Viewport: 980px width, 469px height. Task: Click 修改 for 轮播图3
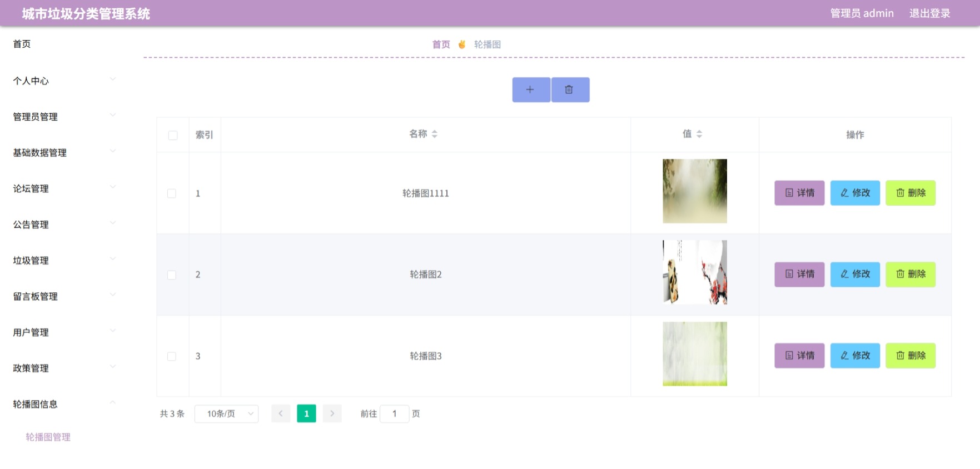tap(855, 356)
